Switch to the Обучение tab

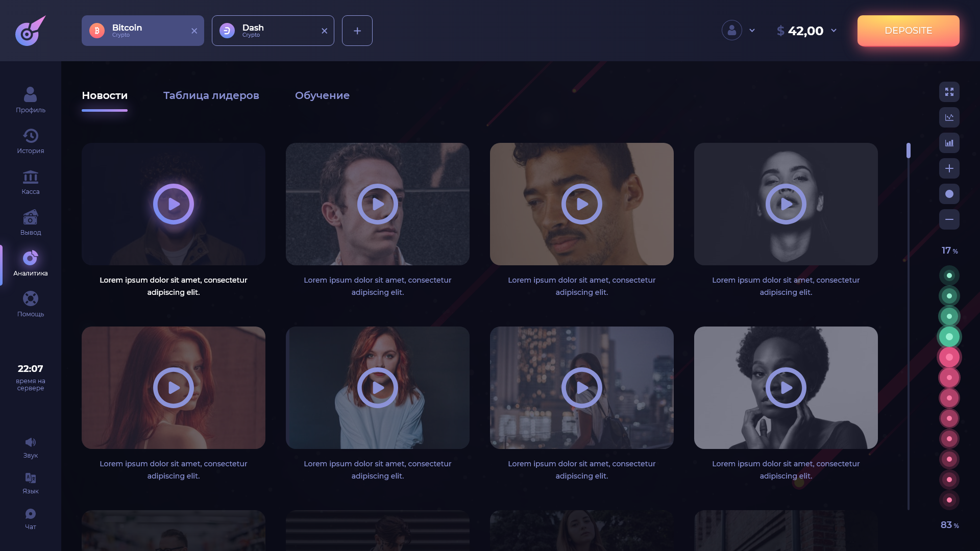pyautogui.click(x=322, y=95)
